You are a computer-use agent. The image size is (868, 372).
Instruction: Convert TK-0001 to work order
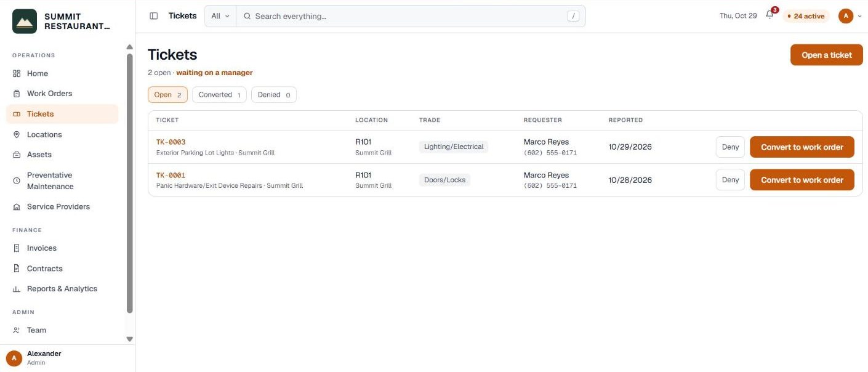point(802,180)
